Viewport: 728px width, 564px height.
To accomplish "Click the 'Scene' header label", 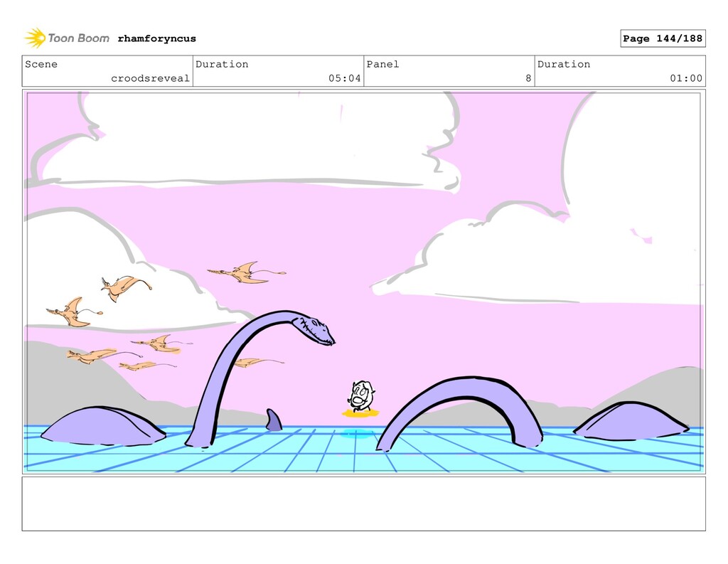I will point(41,64).
